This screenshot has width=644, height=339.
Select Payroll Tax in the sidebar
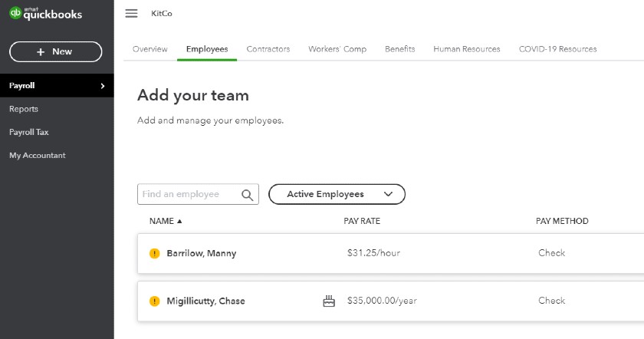coord(29,133)
